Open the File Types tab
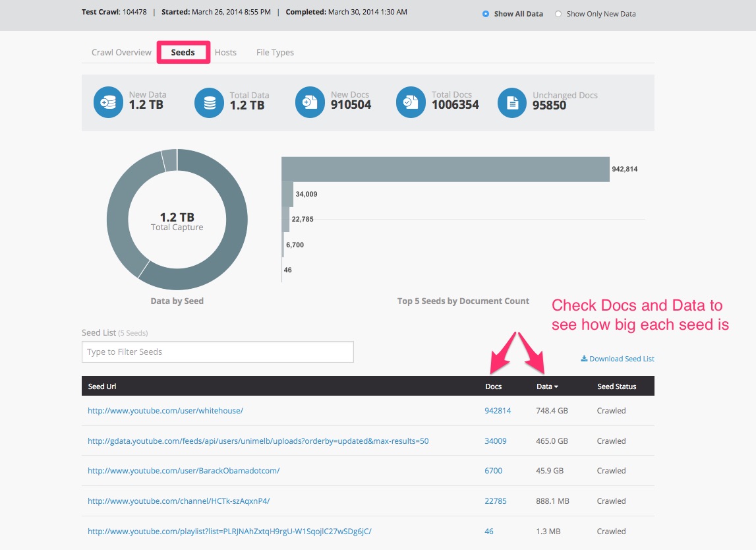The image size is (756, 550). click(275, 52)
